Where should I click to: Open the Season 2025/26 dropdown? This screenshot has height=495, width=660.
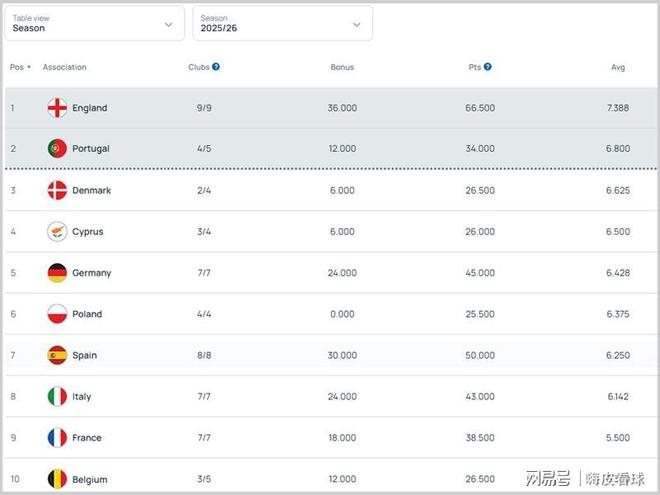click(x=282, y=24)
